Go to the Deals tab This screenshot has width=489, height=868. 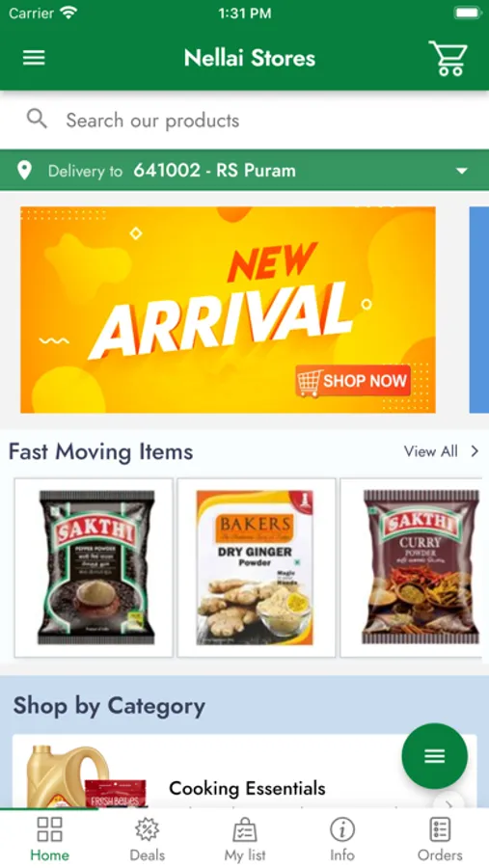click(148, 839)
